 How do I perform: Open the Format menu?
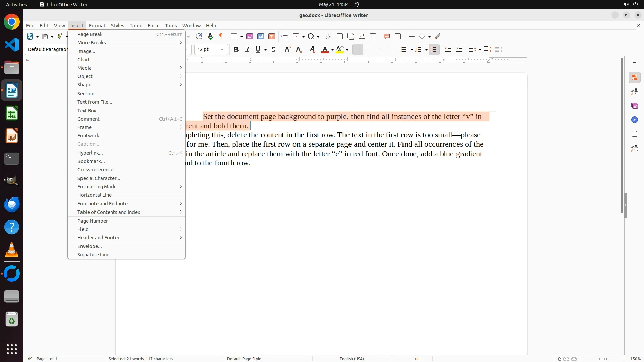click(x=97, y=25)
